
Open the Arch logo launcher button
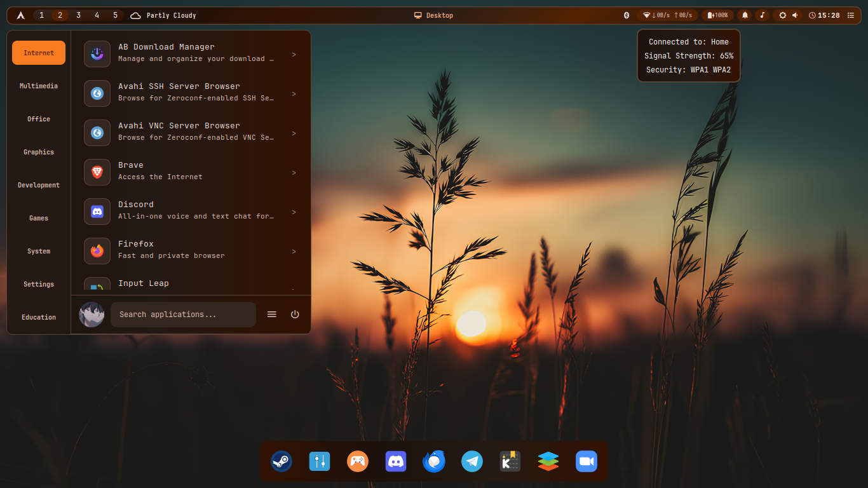click(x=20, y=15)
